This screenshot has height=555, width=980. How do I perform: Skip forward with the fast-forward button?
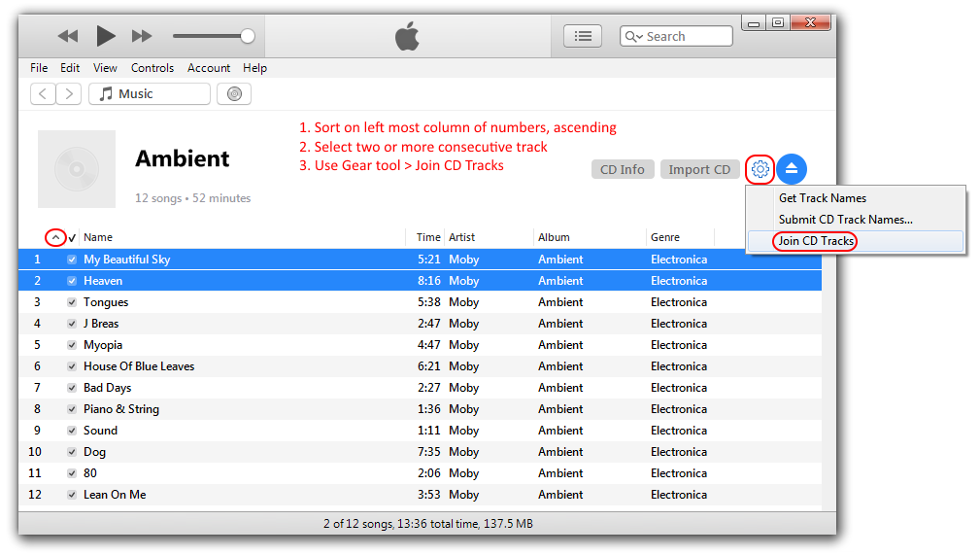coord(142,36)
